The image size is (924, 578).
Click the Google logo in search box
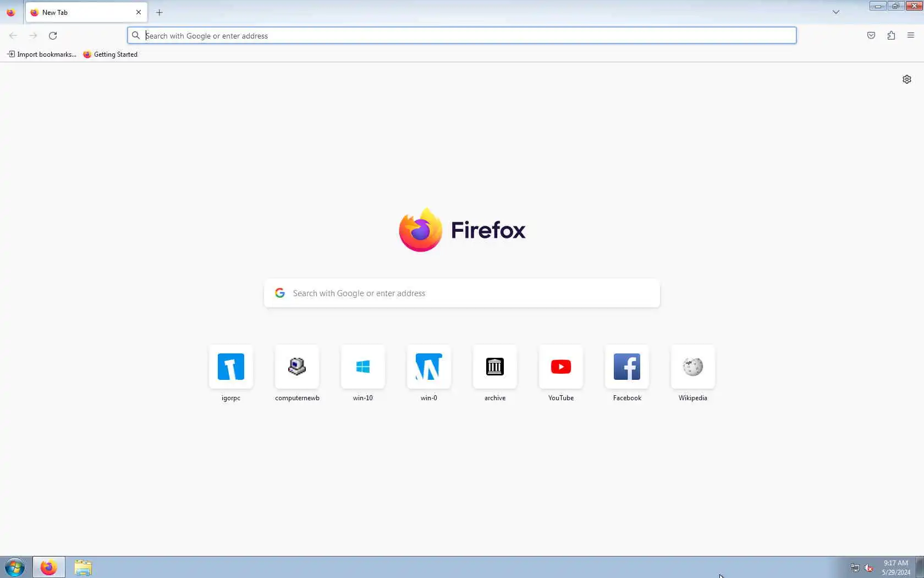pyautogui.click(x=280, y=293)
